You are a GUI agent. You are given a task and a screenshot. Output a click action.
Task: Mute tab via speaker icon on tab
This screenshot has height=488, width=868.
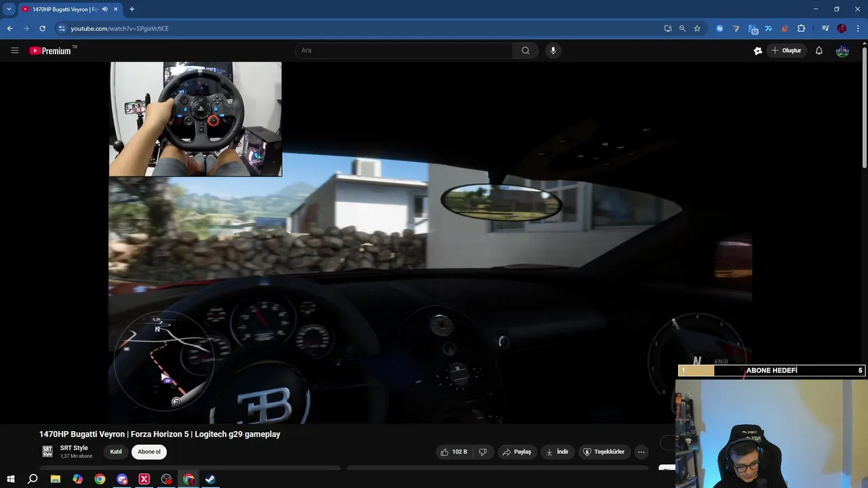[104, 9]
